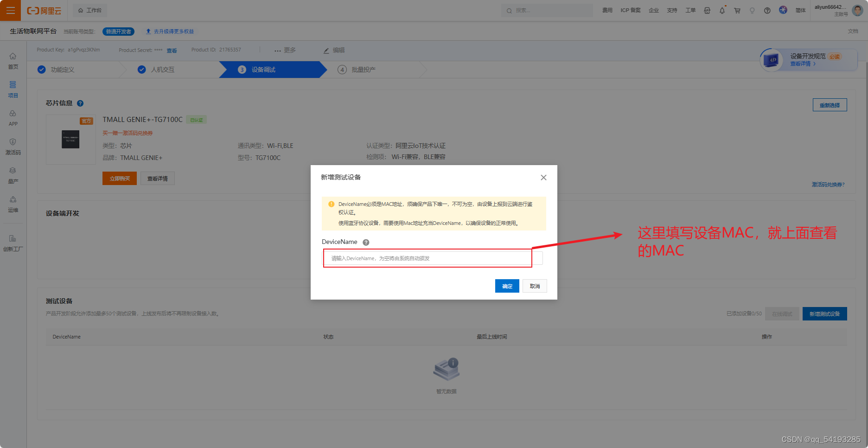
Task: Click the 立即购买 button
Action: click(x=120, y=179)
